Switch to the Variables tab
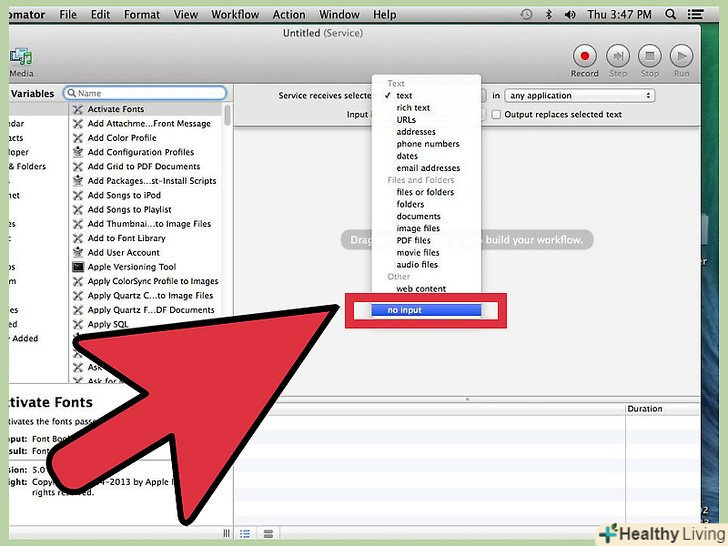This screenshot has width=728, height=546. click(32, 94)
